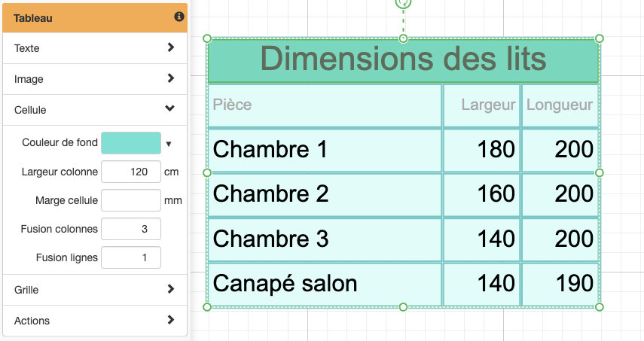Viewport: 644px width, 341px height.
Task: Click the left-middle resize handle of table
Action: (x=207, y=172)
